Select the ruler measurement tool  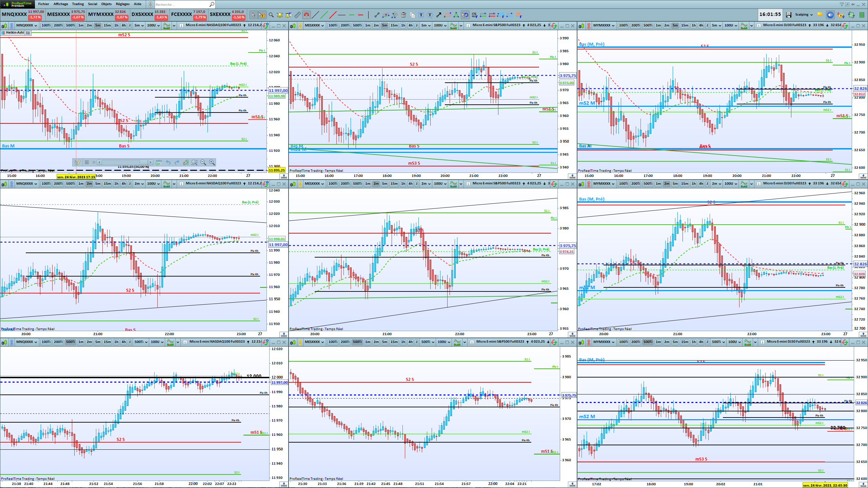[x=297, y=15]
